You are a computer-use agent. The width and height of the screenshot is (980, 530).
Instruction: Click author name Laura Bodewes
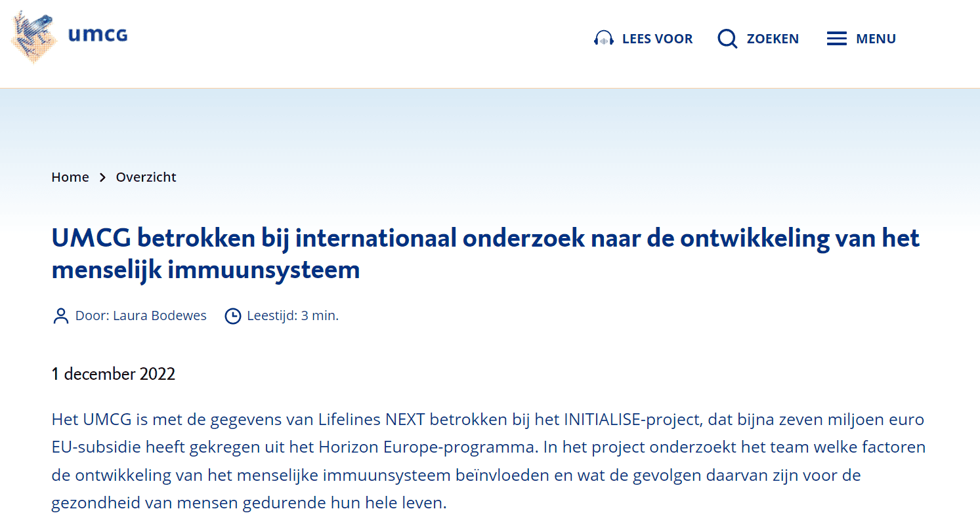pos(160,316)
